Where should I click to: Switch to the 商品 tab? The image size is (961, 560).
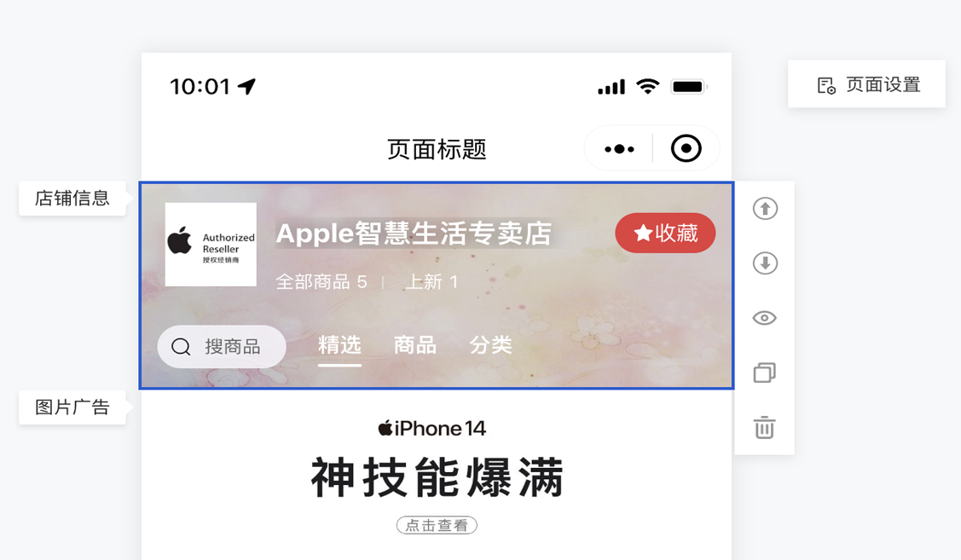(x=415, y=345)
